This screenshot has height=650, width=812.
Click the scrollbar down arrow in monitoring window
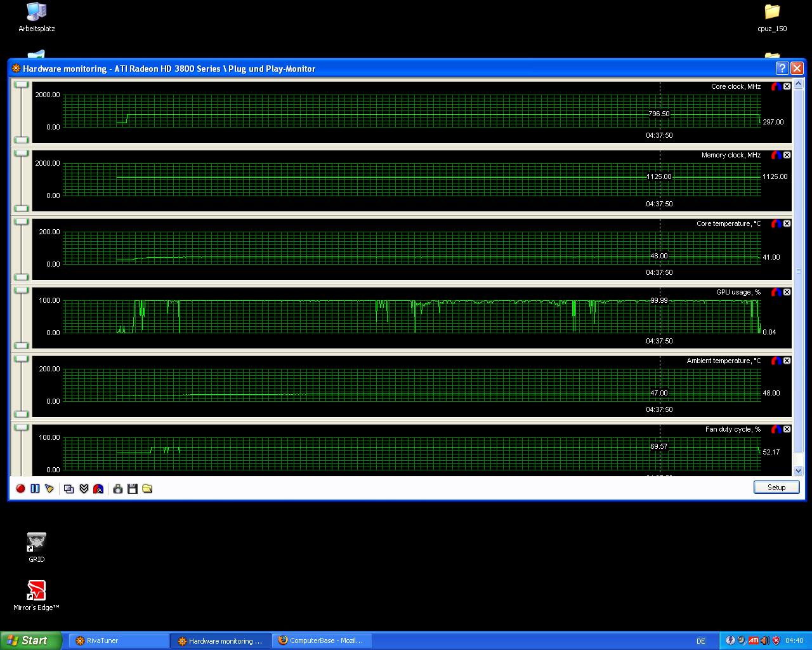(798, 471)
